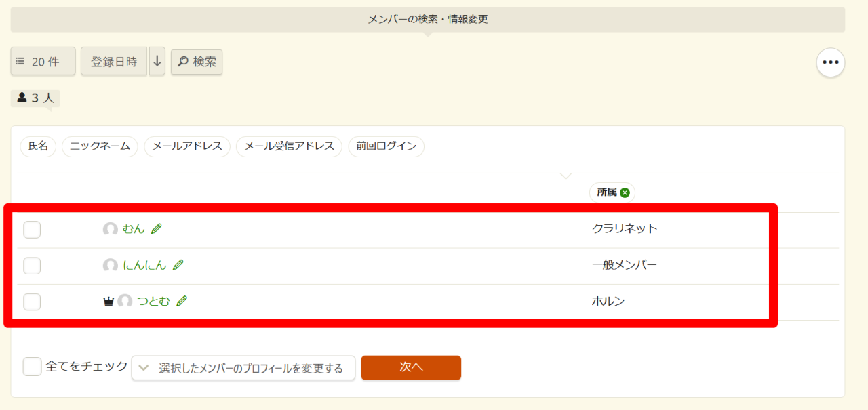Open the 20 件 results-per-page dropdown

click(x=43, y=62)
